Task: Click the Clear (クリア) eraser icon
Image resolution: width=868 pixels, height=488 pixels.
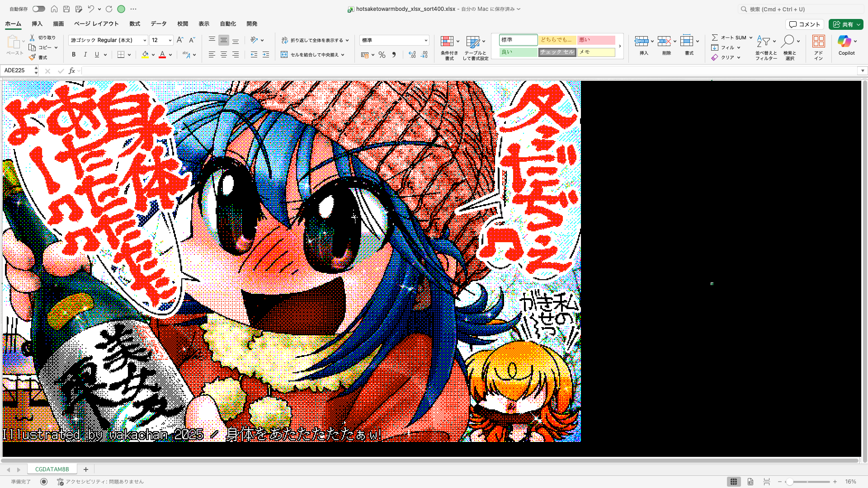Action: [716, 57]
